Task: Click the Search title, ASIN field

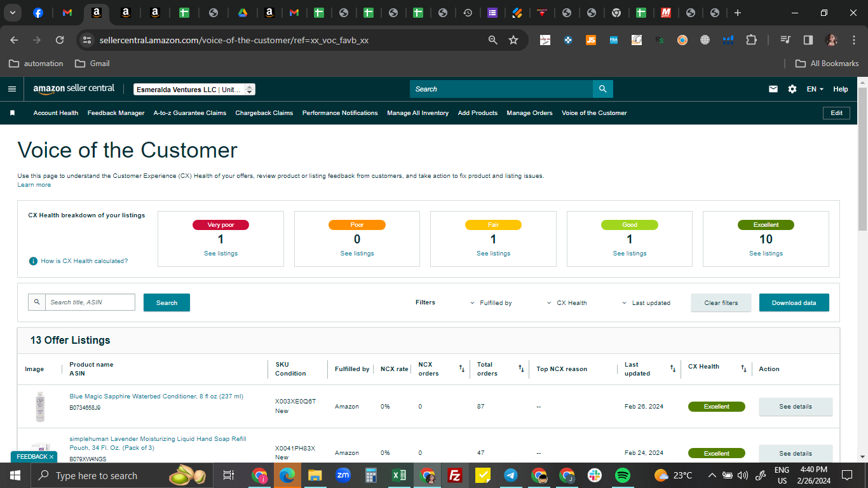Action: click(x=90, y=302)
